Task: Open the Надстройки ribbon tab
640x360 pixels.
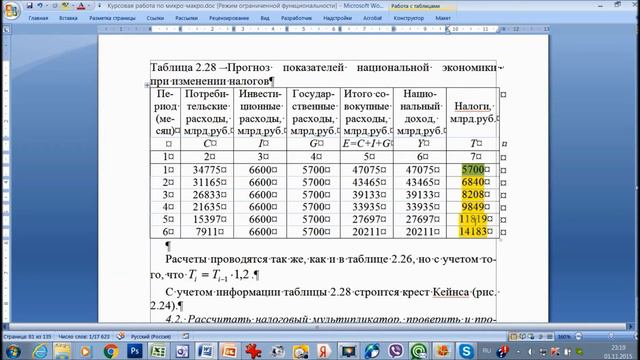Action: tap(338, 18)
